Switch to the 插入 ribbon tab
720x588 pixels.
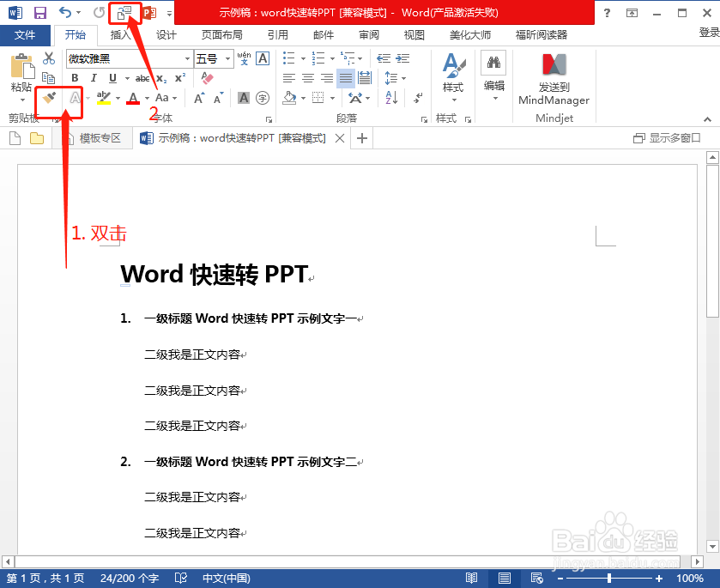pos(118,35)
